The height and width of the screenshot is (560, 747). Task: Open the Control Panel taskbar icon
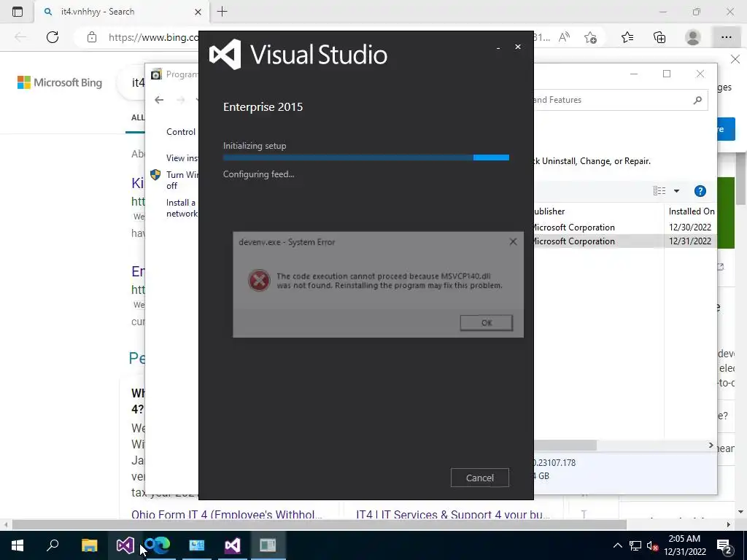(x=197, y=545)
